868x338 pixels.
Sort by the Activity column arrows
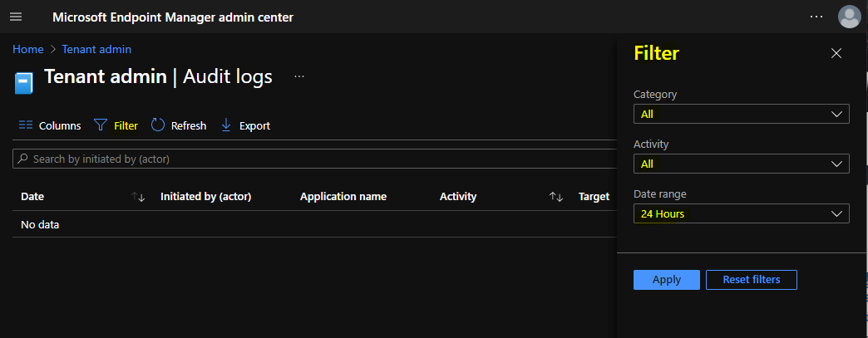point(556,197)
